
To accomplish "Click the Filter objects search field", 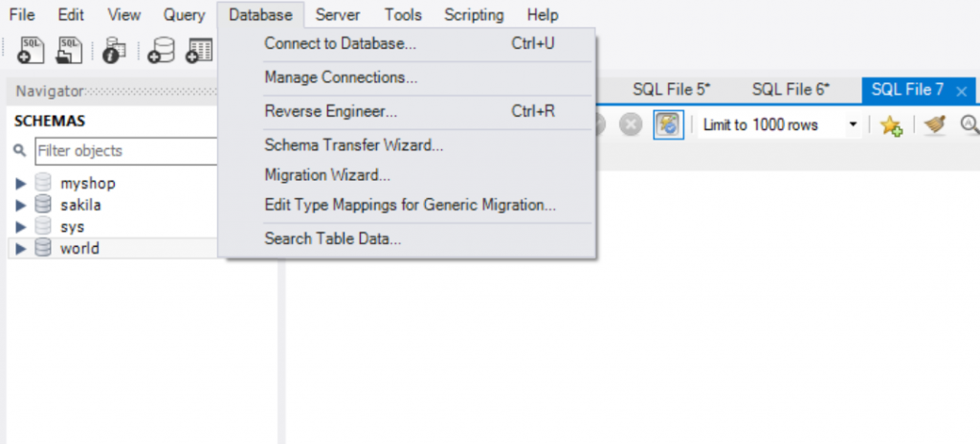I will [x=125, y=150].
